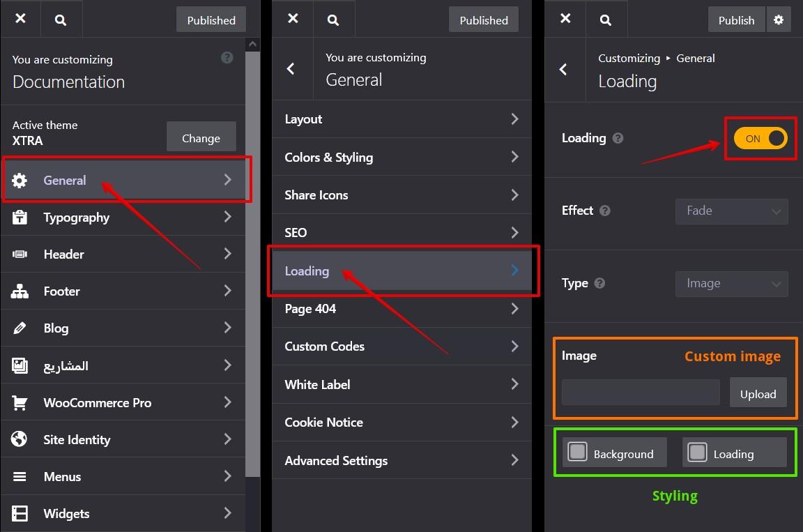Click the Loading styling color swatch
Viewport: 803px width, 532px height.
(698, 453)
